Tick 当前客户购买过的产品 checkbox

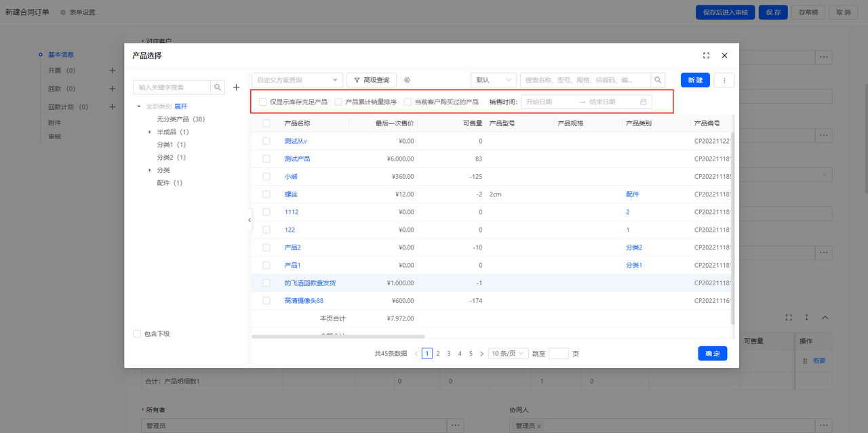(408, 102)
